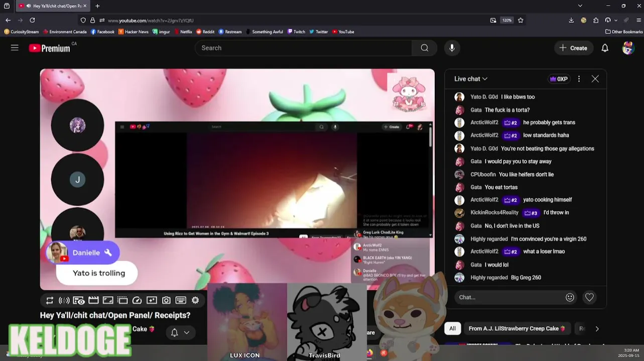The image size is (644, 361).
Task: Click the tracking protection shield icon
Action: click(x=83, y=21)
